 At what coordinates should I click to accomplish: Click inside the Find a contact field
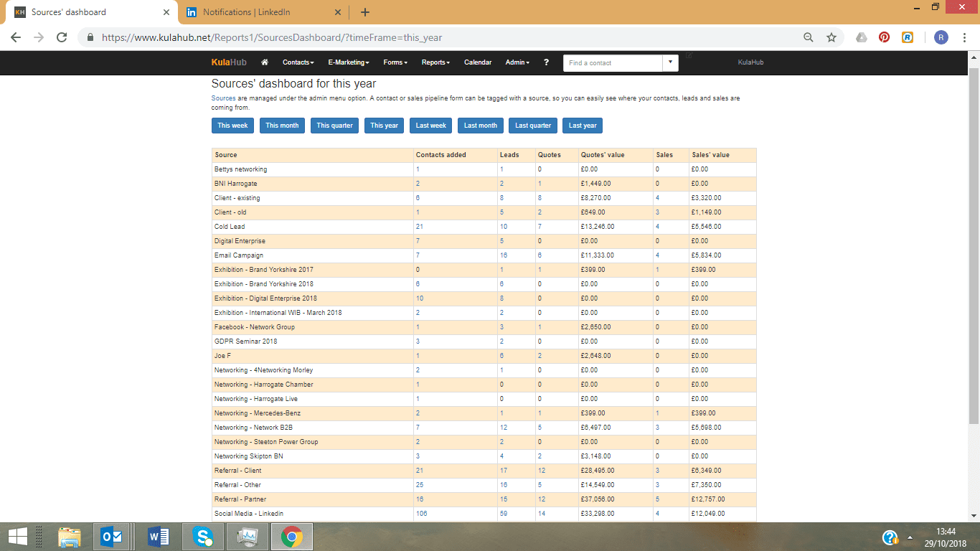coord(613,62)
